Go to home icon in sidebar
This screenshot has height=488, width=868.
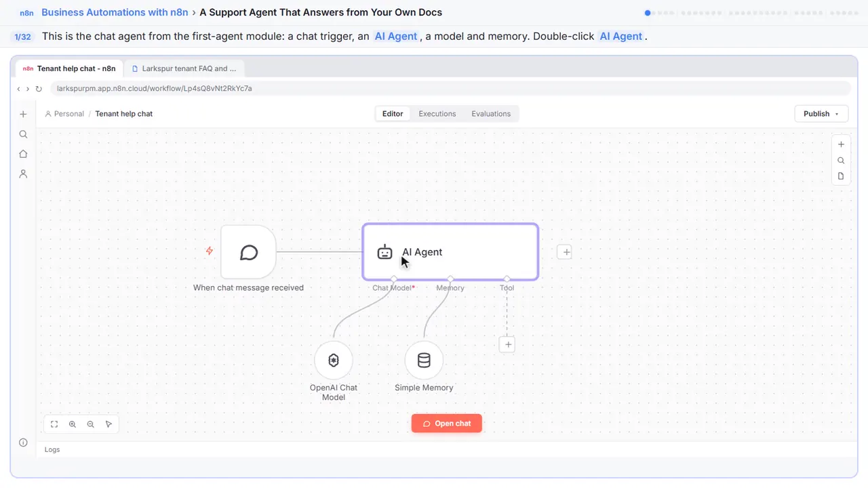[23, 154]
